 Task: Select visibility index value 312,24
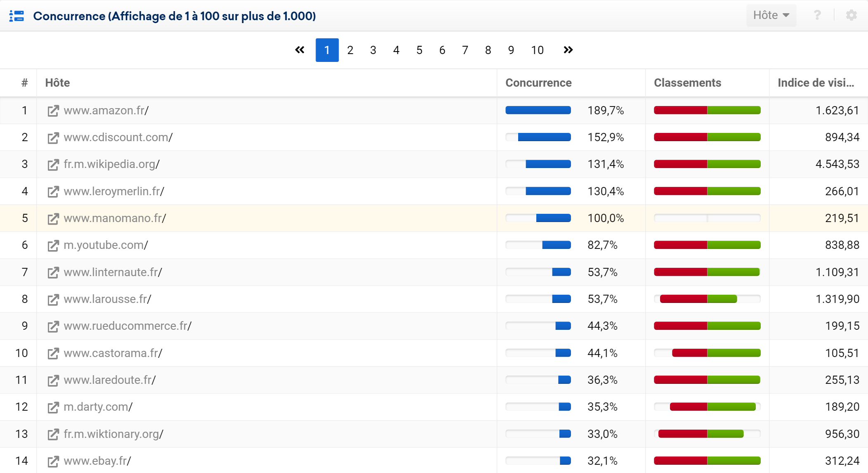(842, 461)
